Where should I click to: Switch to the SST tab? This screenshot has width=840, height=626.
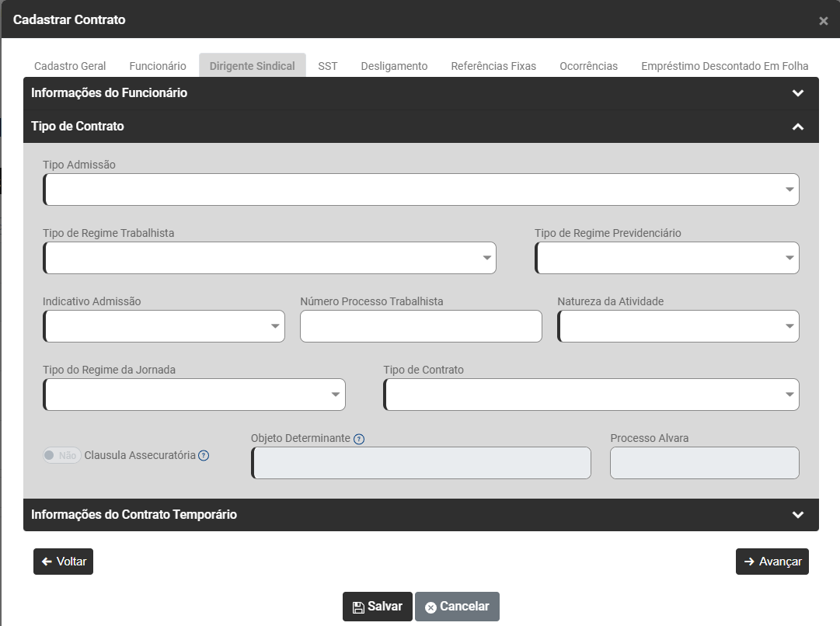328,66
